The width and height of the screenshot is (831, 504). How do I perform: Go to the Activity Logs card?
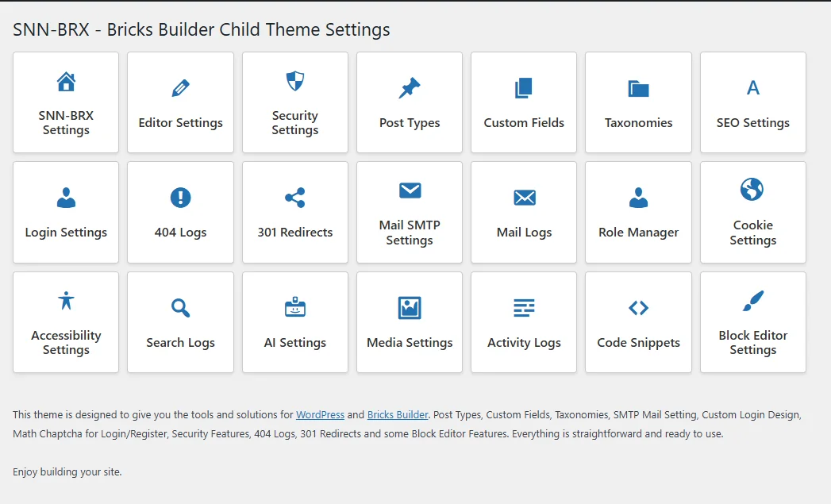pos(524,322)
